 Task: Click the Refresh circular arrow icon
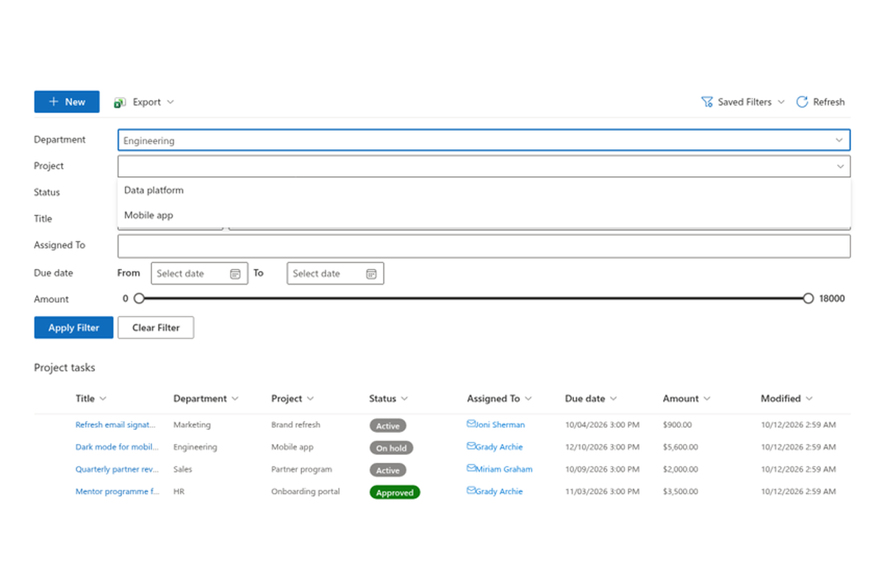803,102
